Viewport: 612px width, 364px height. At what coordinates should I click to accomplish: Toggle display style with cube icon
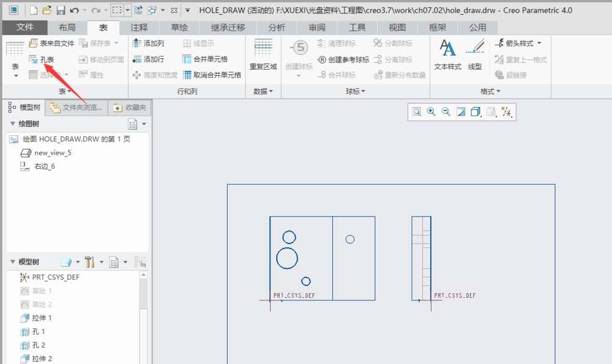point(475,113)
